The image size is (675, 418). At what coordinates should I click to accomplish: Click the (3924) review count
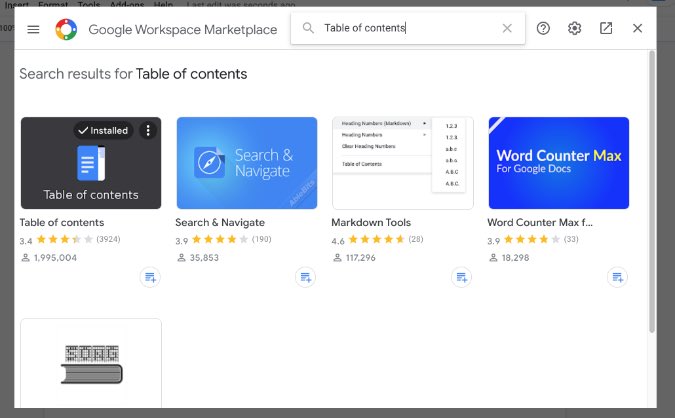pyautogui.click(x=108, y=239)
